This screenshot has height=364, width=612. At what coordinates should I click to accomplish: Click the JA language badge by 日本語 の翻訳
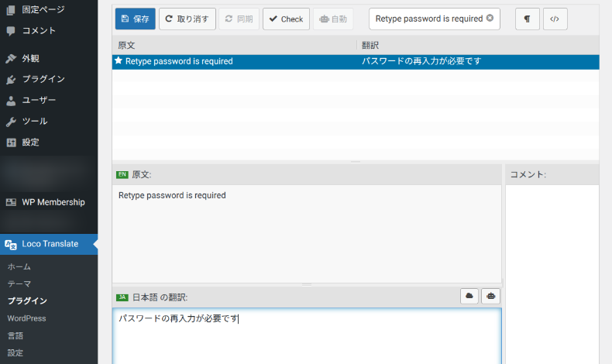click(122, 297)
